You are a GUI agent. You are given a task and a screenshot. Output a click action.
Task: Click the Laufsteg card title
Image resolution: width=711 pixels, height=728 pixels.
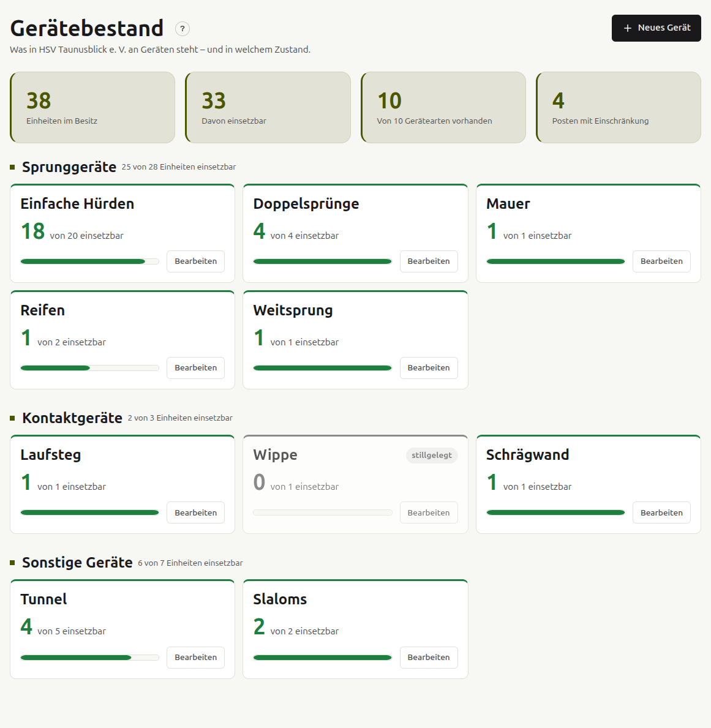51,454
